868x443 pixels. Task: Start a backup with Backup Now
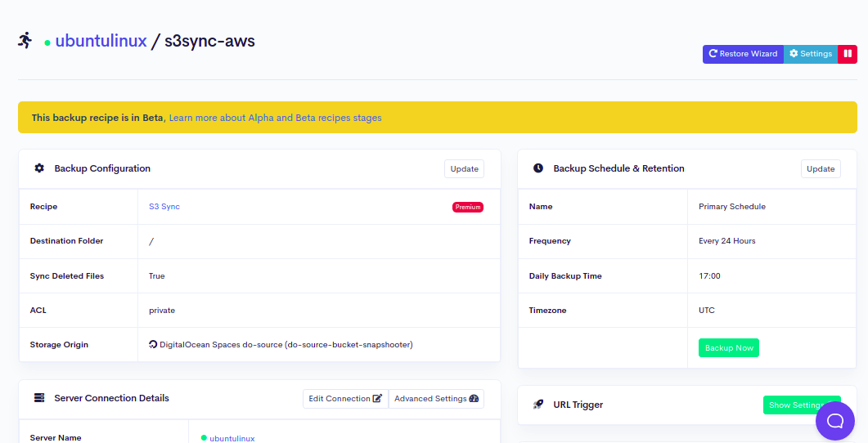click(x=728, y=348)
